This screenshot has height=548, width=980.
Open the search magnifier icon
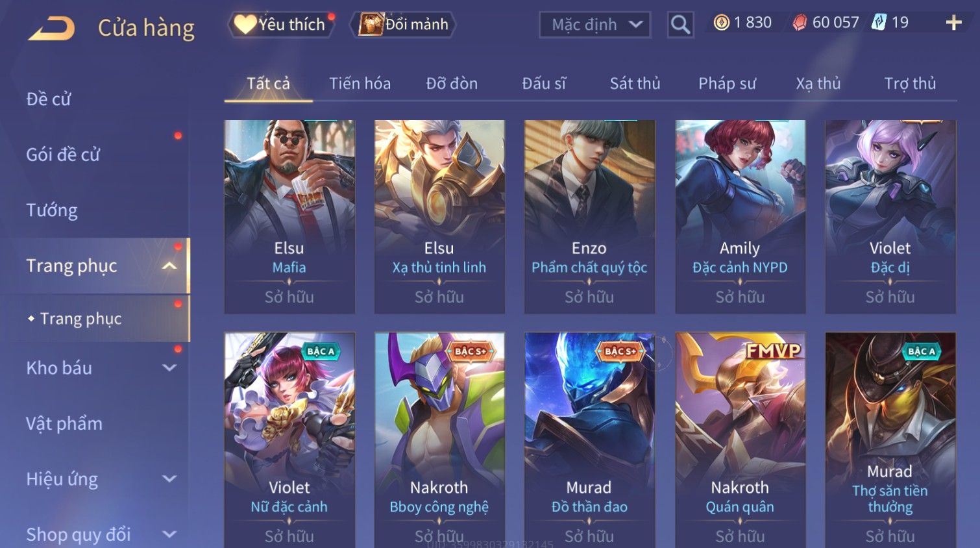pyautogui.click(x=680, y=25)
